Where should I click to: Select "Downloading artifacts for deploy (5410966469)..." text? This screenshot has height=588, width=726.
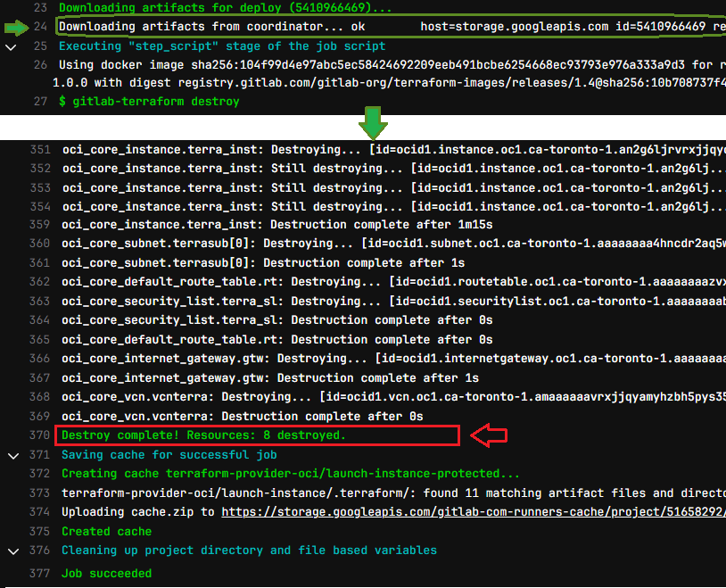coord(225,8)
